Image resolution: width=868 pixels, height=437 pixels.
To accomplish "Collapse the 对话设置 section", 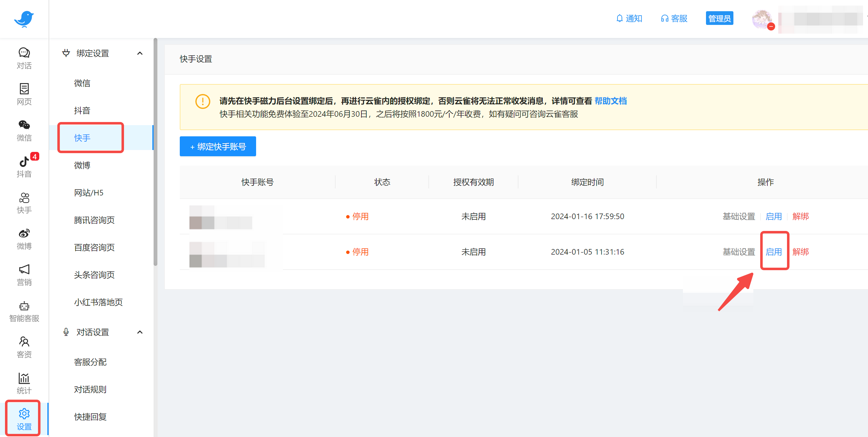I will (140, 332).
